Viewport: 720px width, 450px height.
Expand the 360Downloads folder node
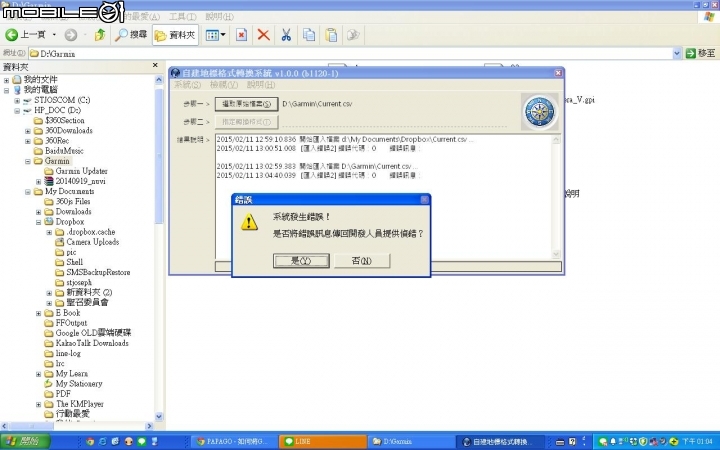(x=28, y=131)
